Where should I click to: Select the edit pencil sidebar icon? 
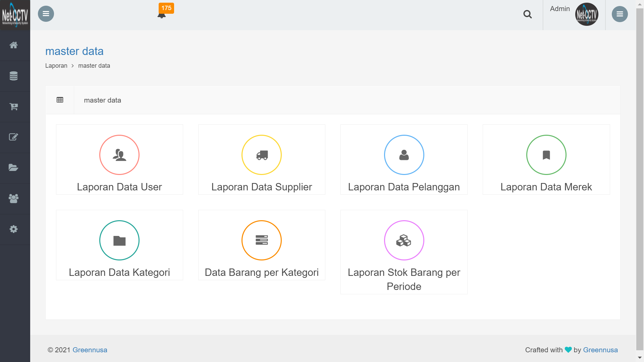(13, 137)
